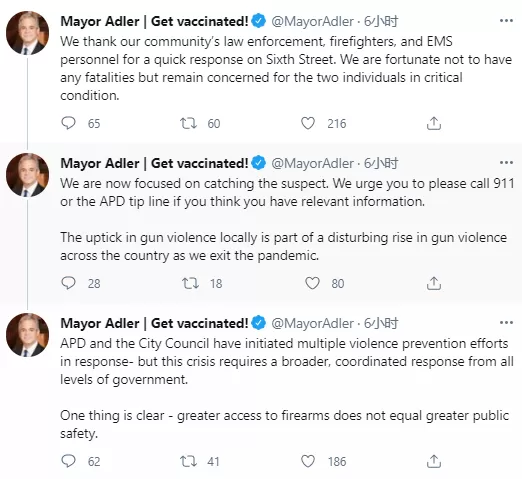522x479 pixels.
Task: Share the tweet about access to firearms
Action: point(434,461)
